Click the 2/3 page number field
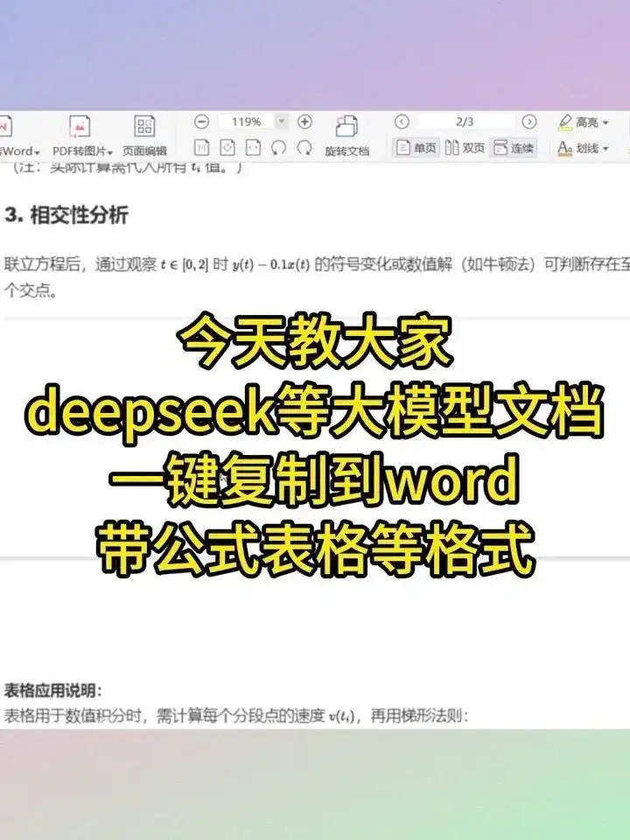The image size is (630, 840). click(x=465, y=122)
